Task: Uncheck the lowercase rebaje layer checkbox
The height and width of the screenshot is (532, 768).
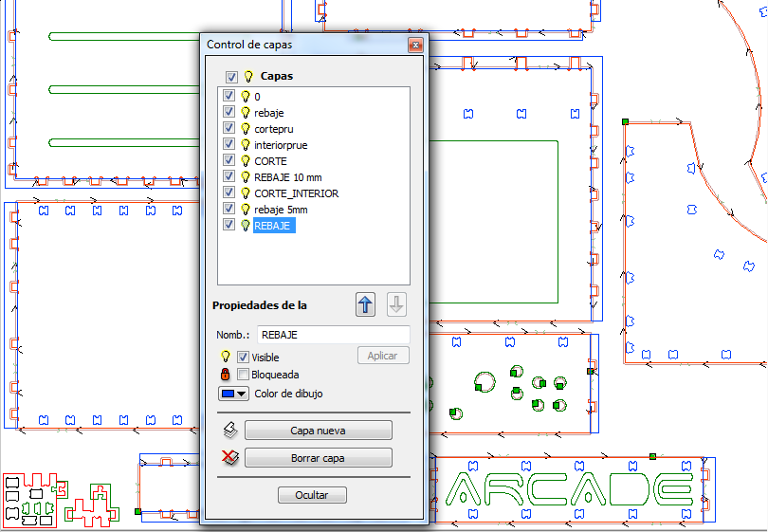Action: (x=229, y=112)
